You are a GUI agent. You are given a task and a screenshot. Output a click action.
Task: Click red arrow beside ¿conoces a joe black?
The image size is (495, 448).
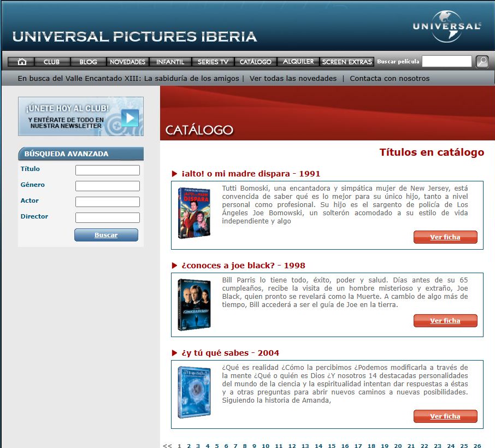click(x=174, y=266)
